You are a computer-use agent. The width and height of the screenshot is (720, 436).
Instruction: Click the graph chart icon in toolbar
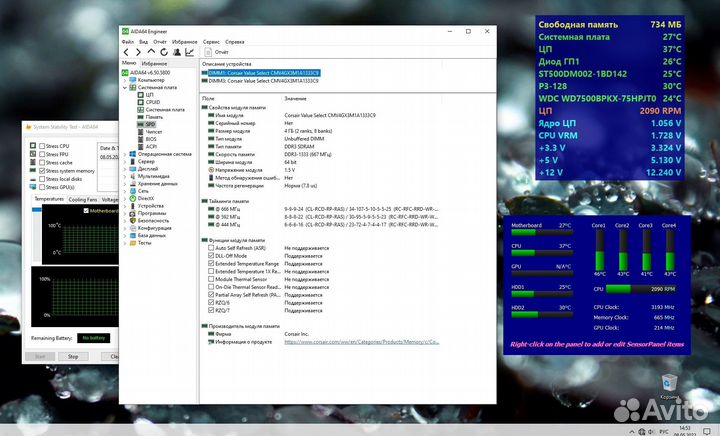point(190,52)
